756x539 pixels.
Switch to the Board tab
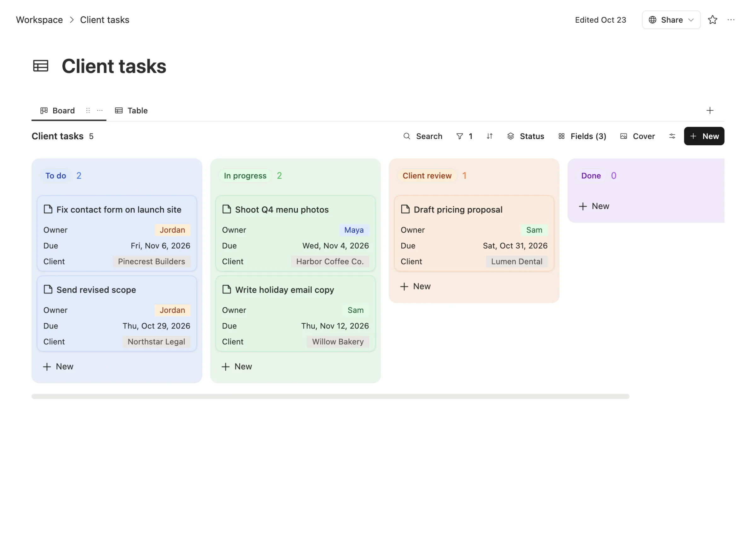click(x=57, y=111)
